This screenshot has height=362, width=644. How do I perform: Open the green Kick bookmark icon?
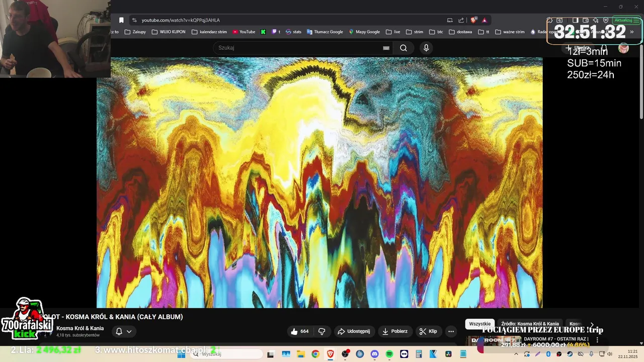263,32
